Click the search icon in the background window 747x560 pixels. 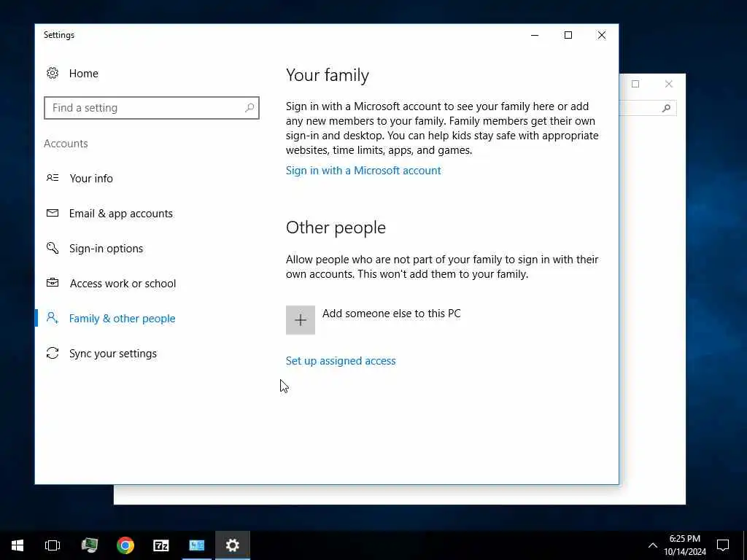click(667, 108)
